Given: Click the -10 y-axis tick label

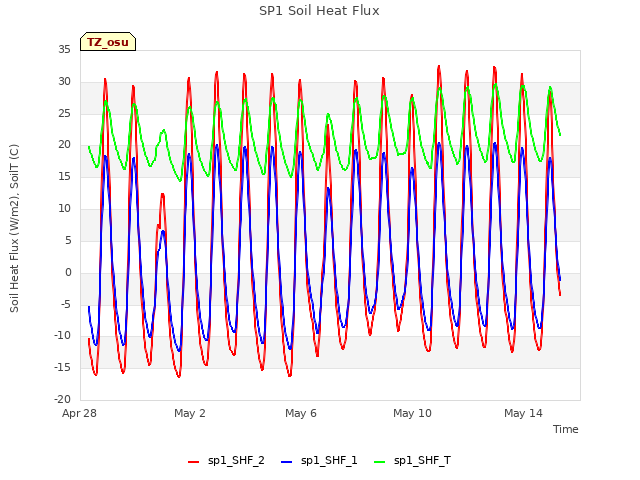Looking at the screenshot, I should (x=62, y=336).
